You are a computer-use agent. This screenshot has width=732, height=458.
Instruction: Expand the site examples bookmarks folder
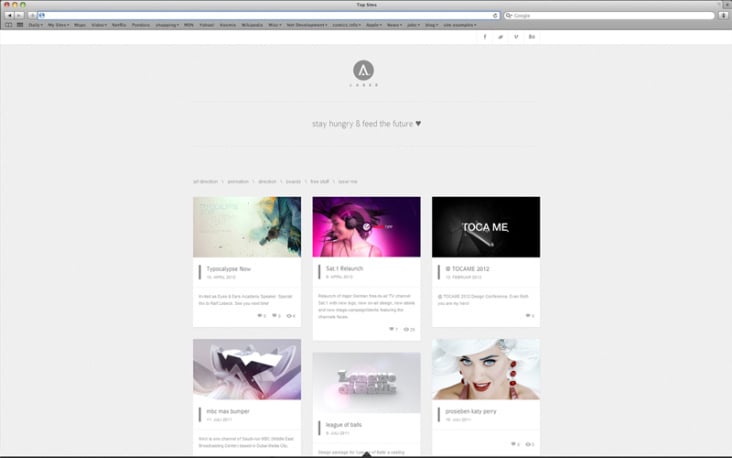(460, 25)
